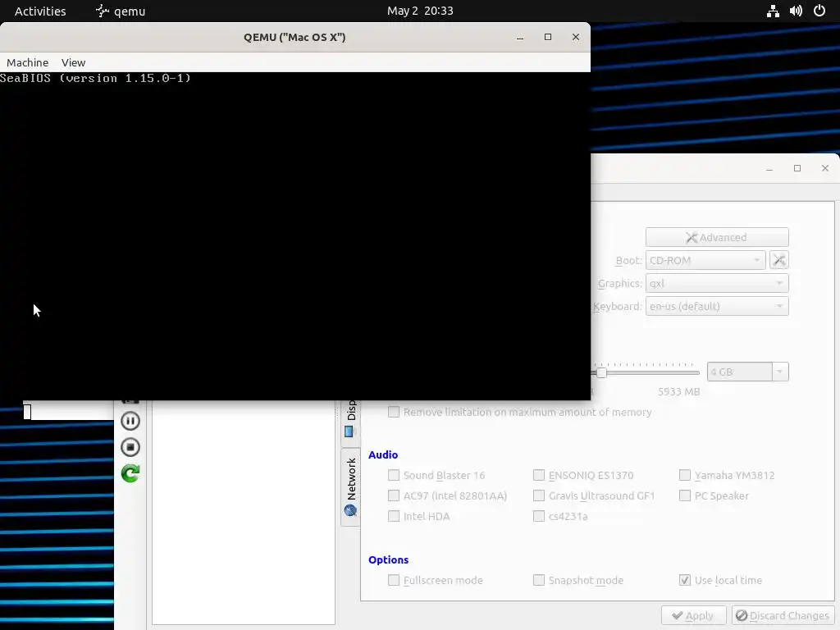This screenshot has width=840, height=630.
Task: Click the Advanced button with tools icon
Action: (x=717, y=237)
